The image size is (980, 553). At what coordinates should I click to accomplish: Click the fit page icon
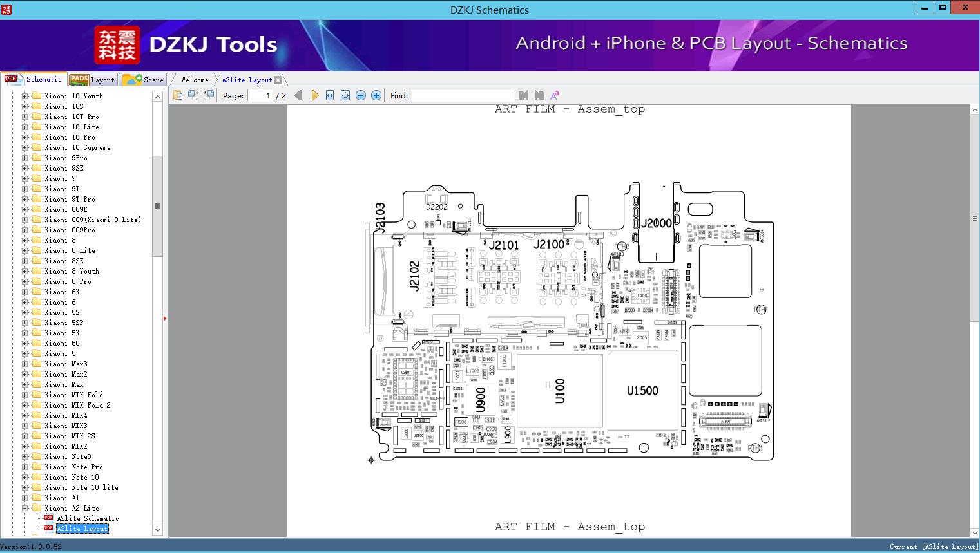[345, 95]
